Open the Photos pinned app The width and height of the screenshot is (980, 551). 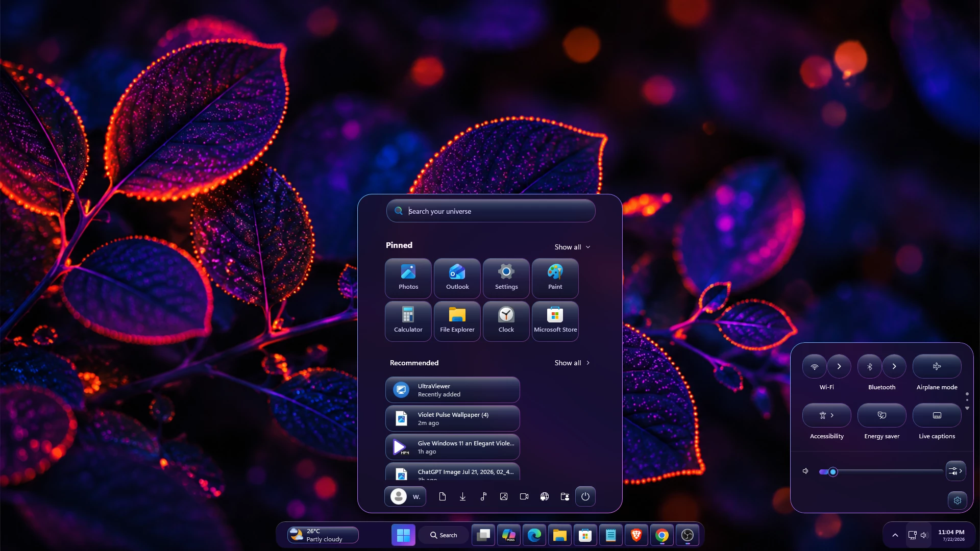(408, 278)
